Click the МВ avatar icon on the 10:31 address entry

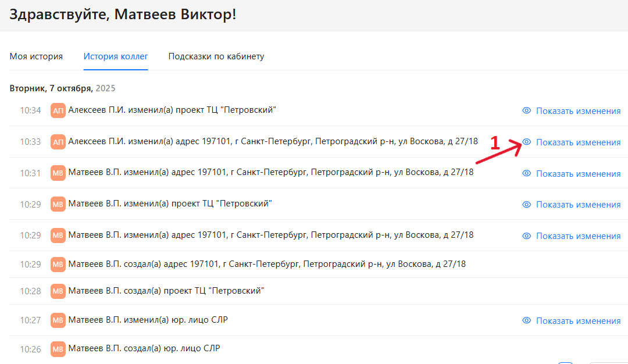[58, 173]
